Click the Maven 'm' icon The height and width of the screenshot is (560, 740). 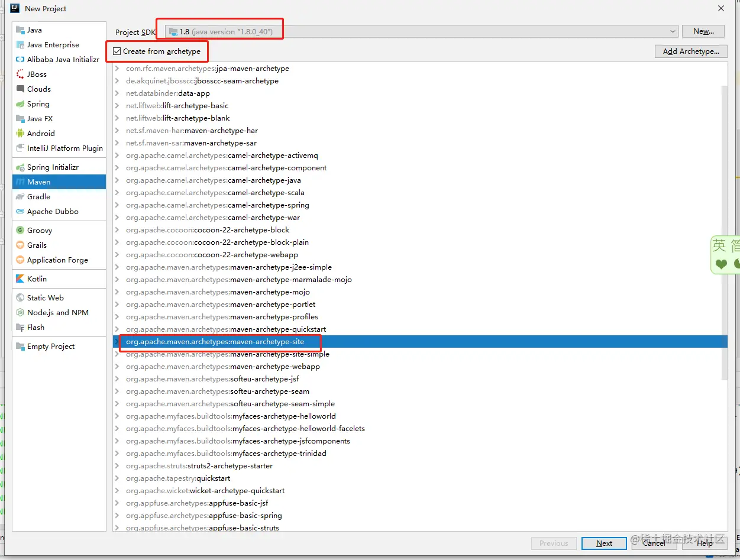[20, 182]
